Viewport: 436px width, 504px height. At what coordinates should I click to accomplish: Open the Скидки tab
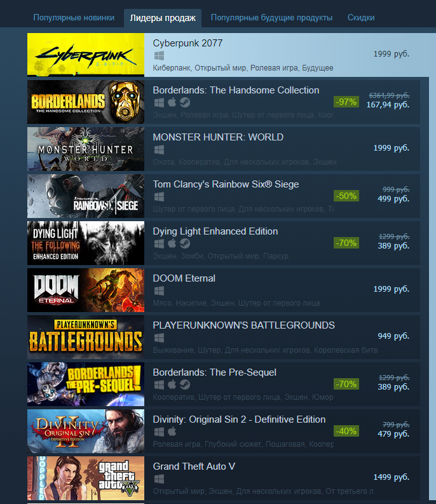pos(361,18)
